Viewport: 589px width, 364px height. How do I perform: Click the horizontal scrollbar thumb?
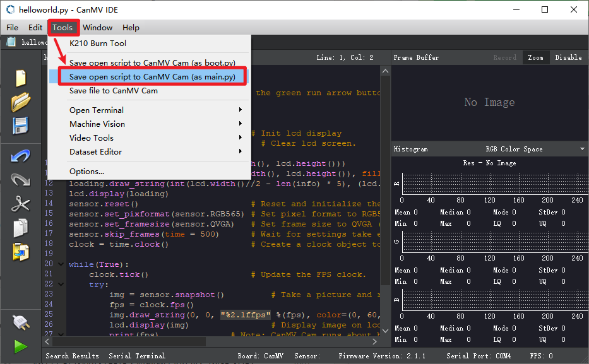129,341
